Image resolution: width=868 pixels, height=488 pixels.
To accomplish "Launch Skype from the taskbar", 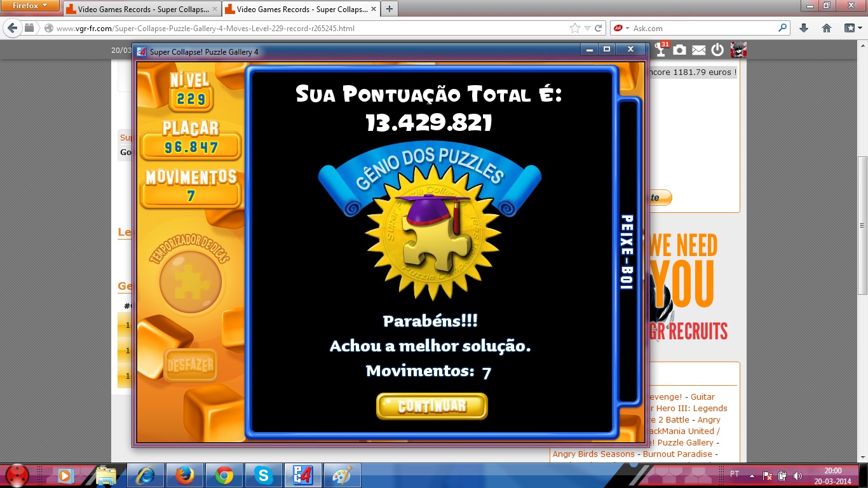I will pyautogui.click(x=262, y=475).
